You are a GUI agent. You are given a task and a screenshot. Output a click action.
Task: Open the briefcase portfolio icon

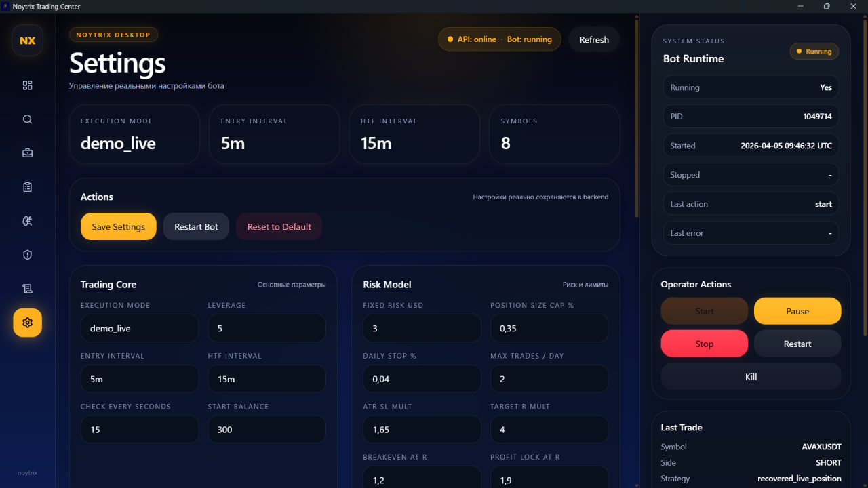pyautogui.click(x=27, y=152)
